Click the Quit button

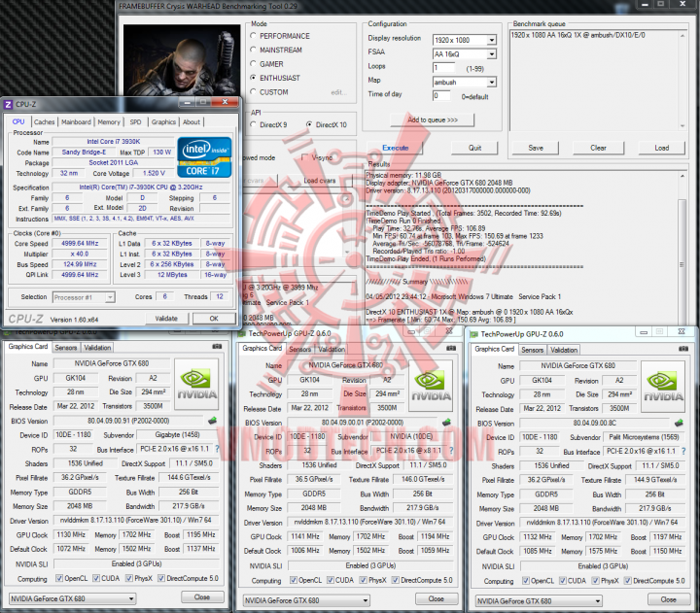475,148
